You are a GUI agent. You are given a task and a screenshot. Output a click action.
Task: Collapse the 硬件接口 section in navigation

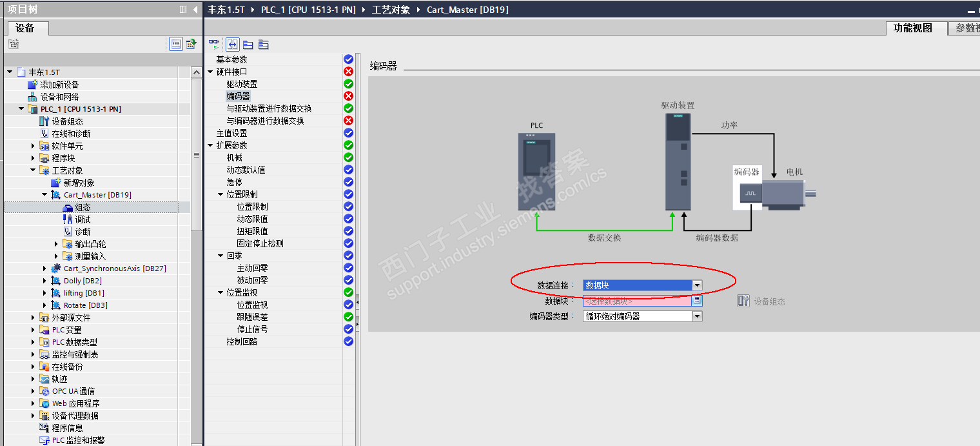[210, 72]
